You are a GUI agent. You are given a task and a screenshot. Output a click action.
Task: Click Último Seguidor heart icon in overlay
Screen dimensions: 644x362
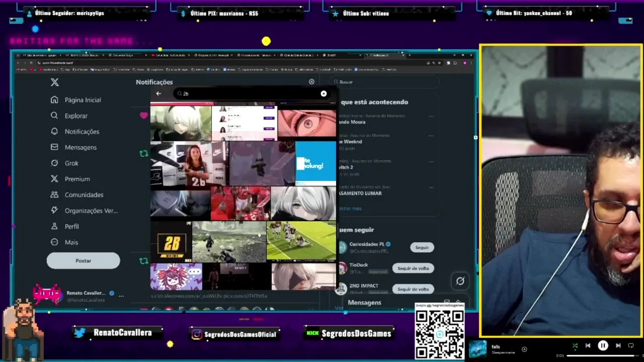point(29,14)
